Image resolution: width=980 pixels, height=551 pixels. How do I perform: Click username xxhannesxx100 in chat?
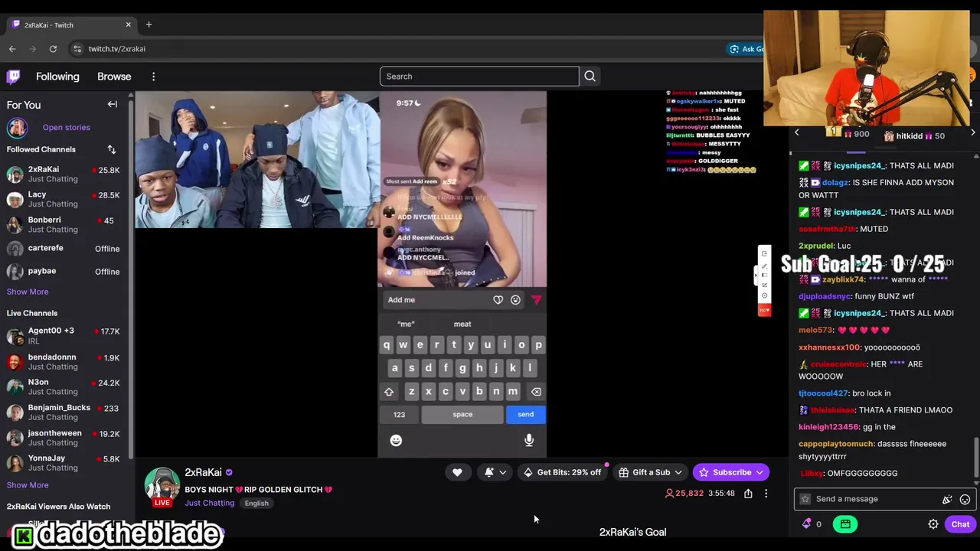[x=829, y=347]
